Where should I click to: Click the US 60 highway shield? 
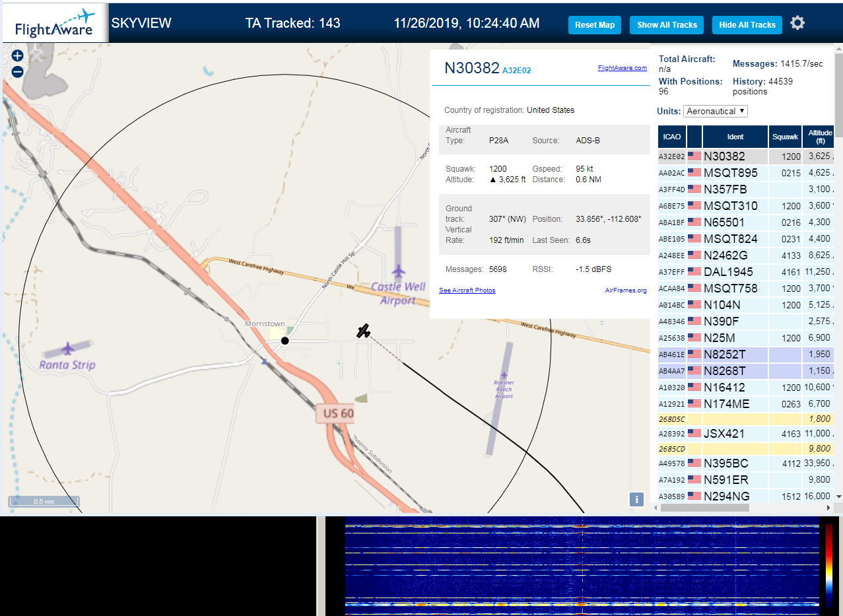point(334,414)
